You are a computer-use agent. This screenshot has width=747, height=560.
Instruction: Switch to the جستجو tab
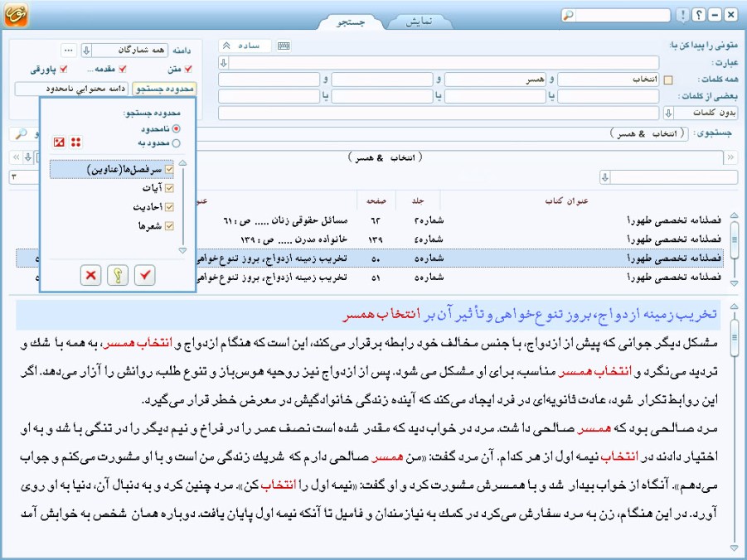coord(351,22)
